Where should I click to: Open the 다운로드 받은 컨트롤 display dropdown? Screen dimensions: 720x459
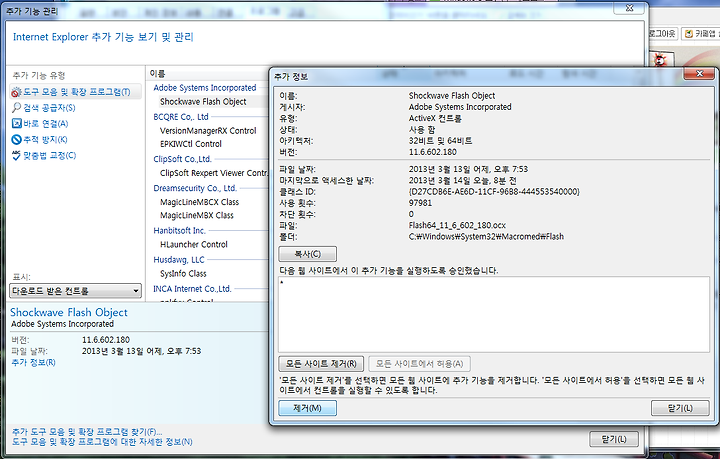point(75,291)
